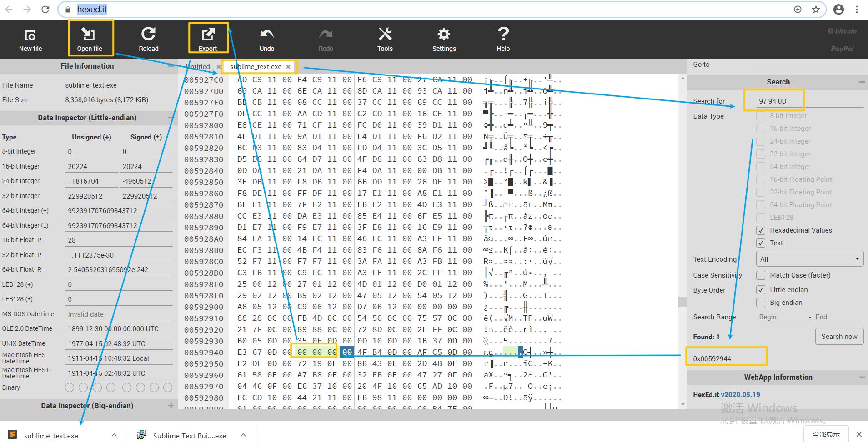This screenshot has width=868, height=447.
Task: Export the edited file
Action: point(208,40)
